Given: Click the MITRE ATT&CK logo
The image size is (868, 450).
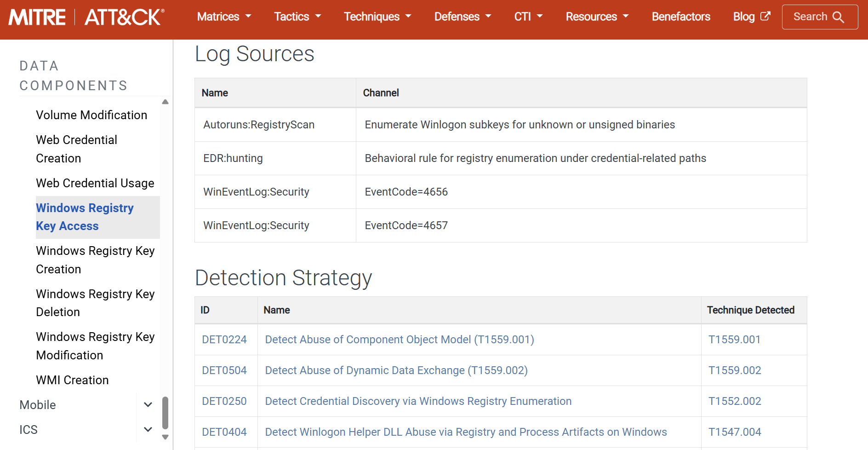Looking at the screenshot, I should point(86,17).
